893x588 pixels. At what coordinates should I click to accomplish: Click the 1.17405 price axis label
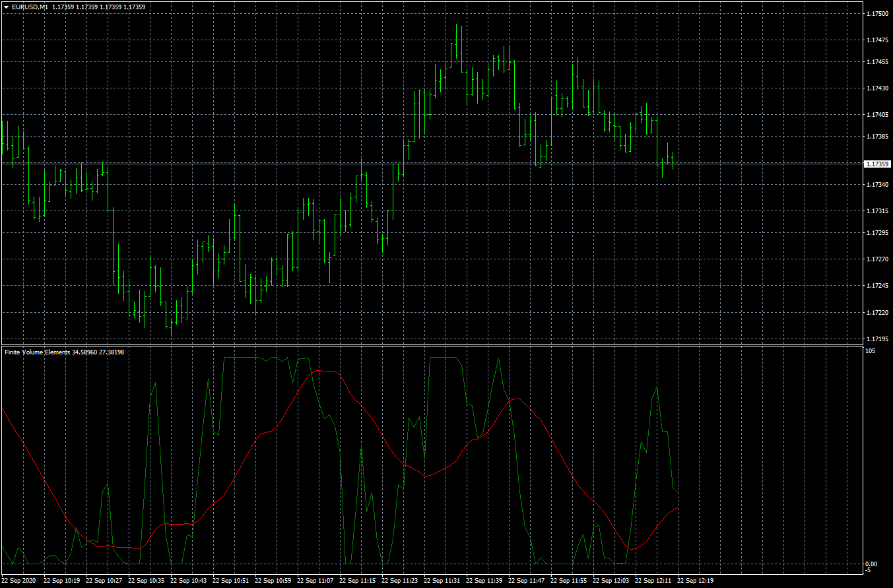click(x=877, y=115)
